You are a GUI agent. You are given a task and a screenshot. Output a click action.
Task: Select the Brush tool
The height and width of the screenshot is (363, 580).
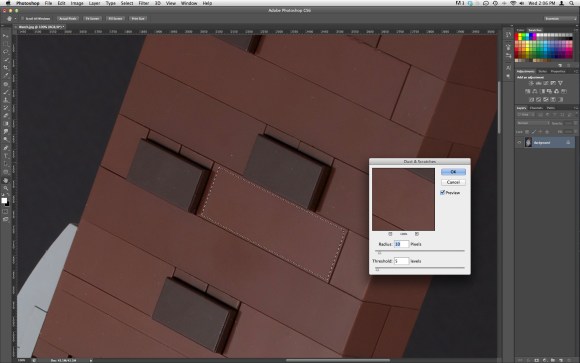[6, 92]
